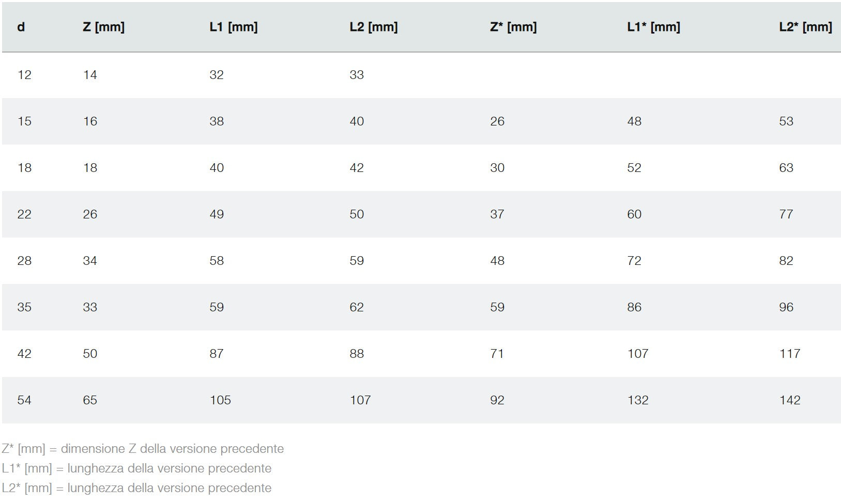Select L1 value 105 in row d 54
Image resolution: width=841 pixels, height=504 pixels.
click(x=220, y=400)
